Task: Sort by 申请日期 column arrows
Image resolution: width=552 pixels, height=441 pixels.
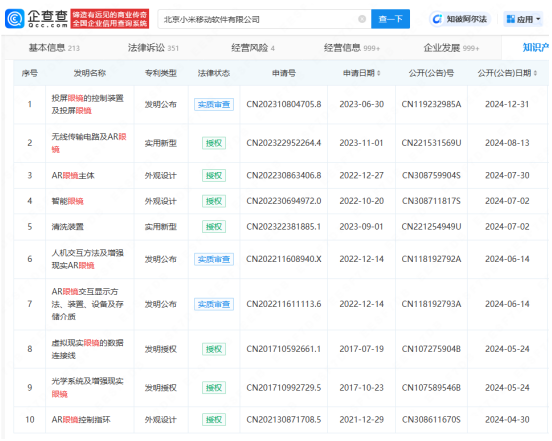Action: click(x=379, y=73)
